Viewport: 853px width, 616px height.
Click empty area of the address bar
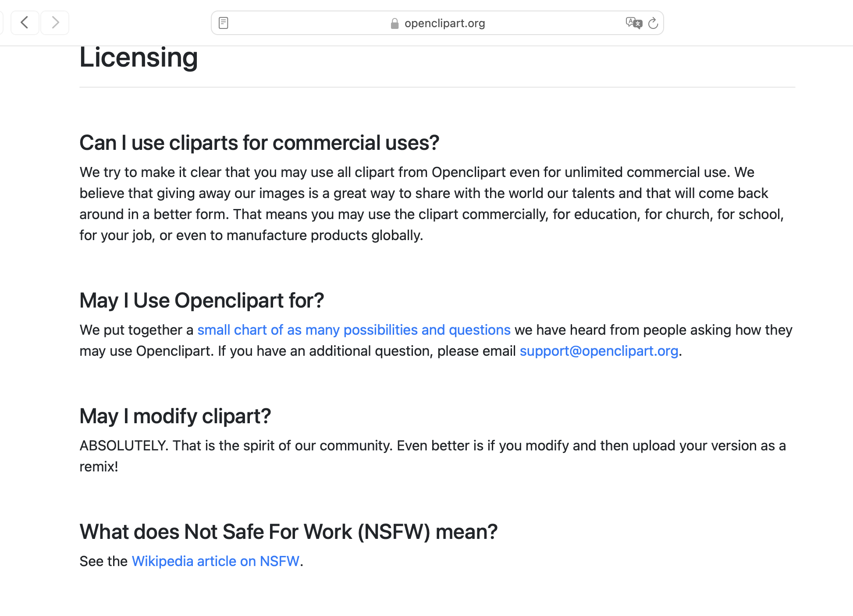tap(307, 23)
